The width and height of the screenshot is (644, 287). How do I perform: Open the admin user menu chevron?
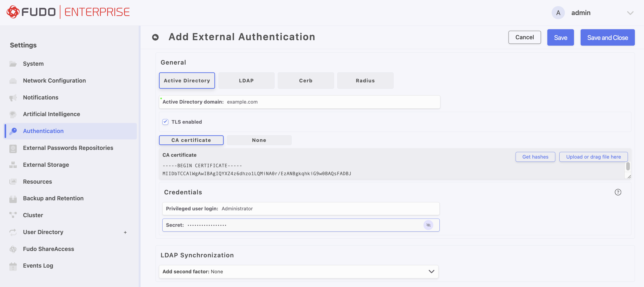[x=630, y=13]
